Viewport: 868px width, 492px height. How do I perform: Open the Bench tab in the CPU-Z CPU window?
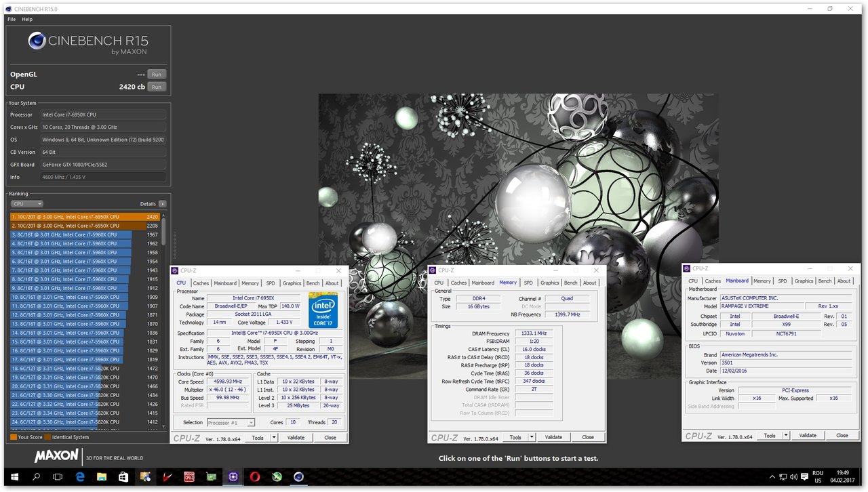pos(313,283)
